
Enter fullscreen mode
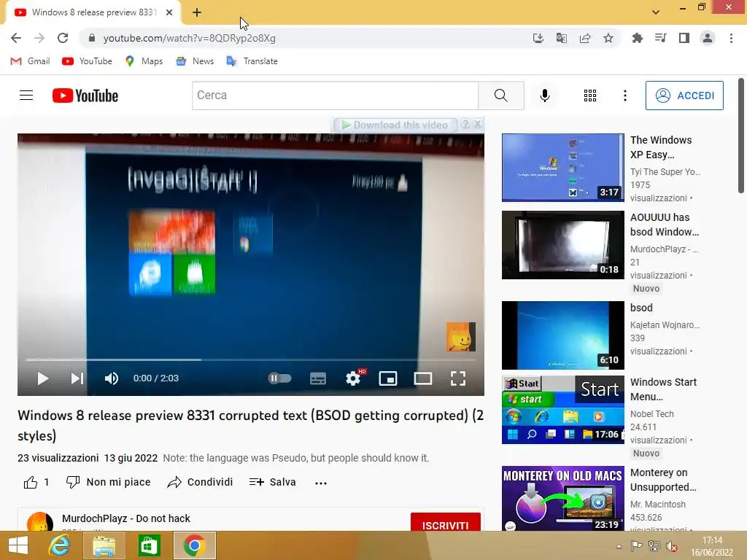click(458, 378)
